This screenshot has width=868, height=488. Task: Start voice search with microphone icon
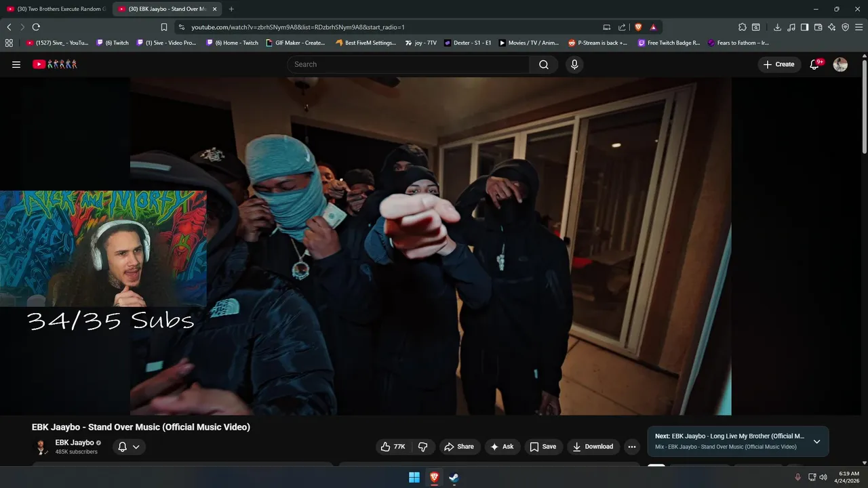[x=574, y=64]
